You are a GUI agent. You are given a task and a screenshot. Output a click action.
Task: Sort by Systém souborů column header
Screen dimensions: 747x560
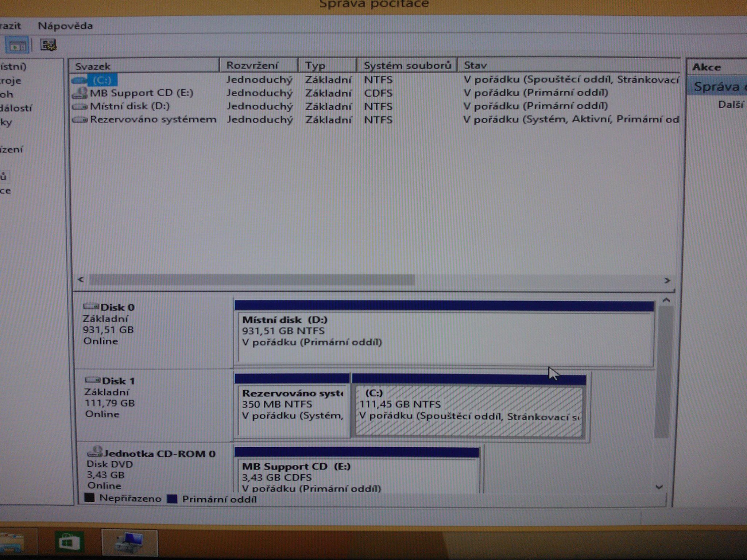tap(407, 66)
